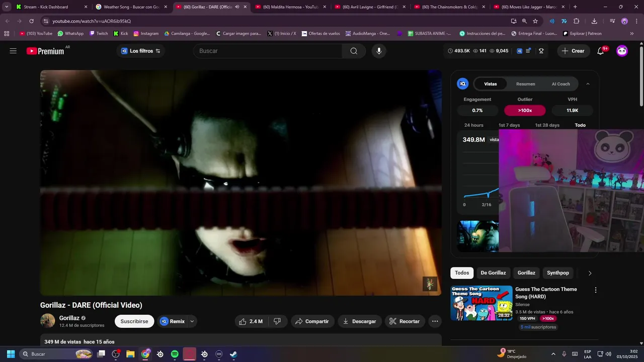Show hidden system tray icons

point(553,354)
